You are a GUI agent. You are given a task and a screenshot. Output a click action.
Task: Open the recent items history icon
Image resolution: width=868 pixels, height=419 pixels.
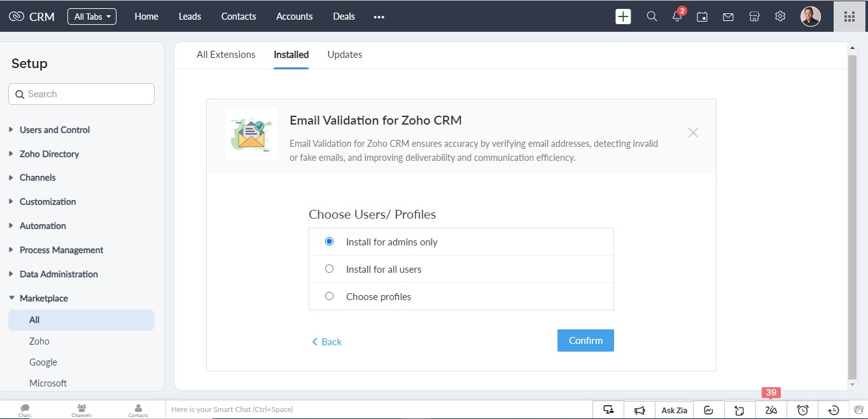coord(834,410)
